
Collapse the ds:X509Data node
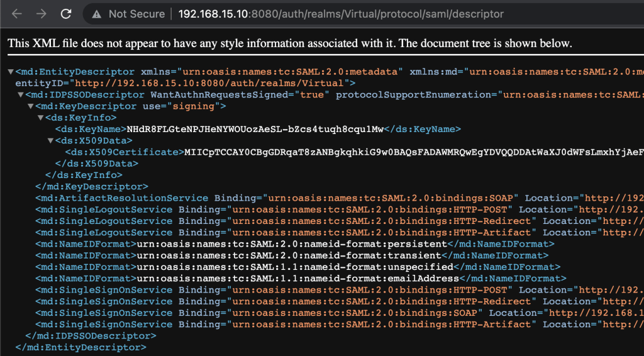(51, 141)
